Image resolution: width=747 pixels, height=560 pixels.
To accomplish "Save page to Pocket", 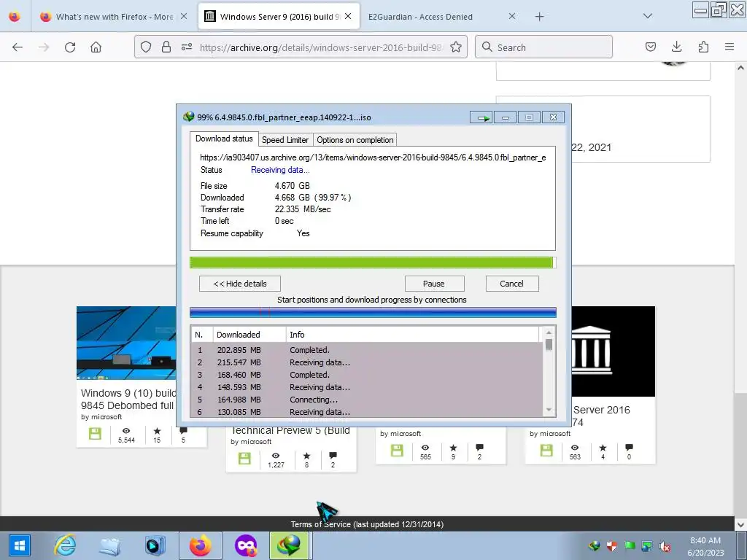I will tap(650, 47).
